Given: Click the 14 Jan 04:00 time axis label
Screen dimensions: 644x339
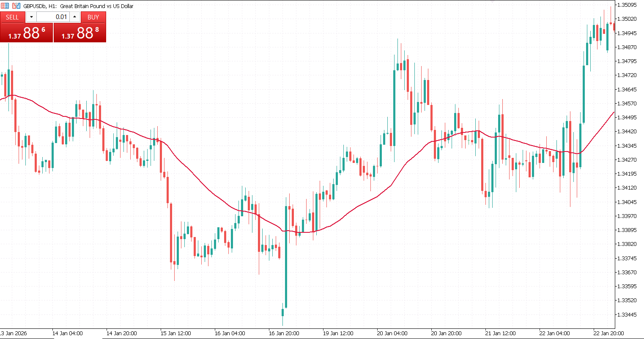Looking at the screenshot, I should 67,333.
